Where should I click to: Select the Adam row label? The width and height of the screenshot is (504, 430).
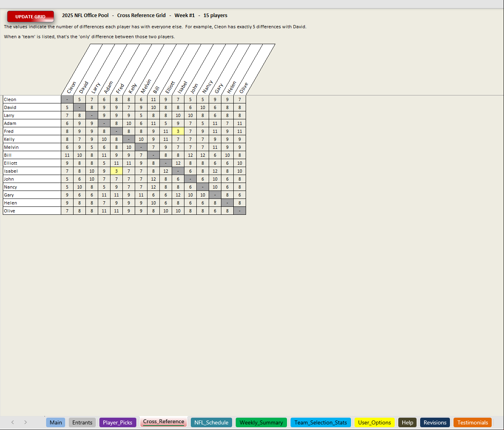[32, 123]
